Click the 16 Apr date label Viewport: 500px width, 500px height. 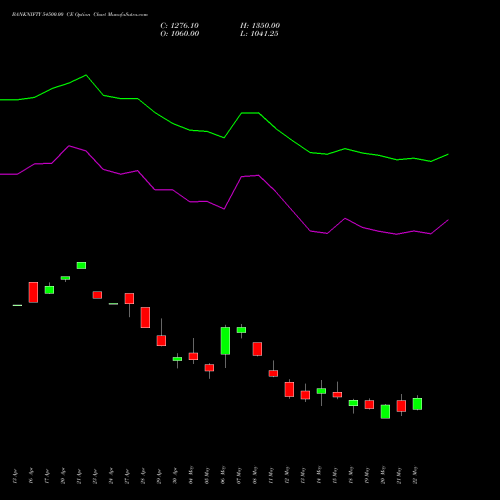pyautogui.click(x=31, y=475)
